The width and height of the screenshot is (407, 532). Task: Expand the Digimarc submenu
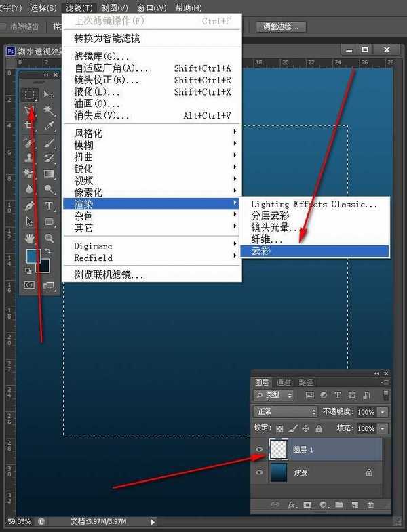pyautogui.click(x=152, y=245)
